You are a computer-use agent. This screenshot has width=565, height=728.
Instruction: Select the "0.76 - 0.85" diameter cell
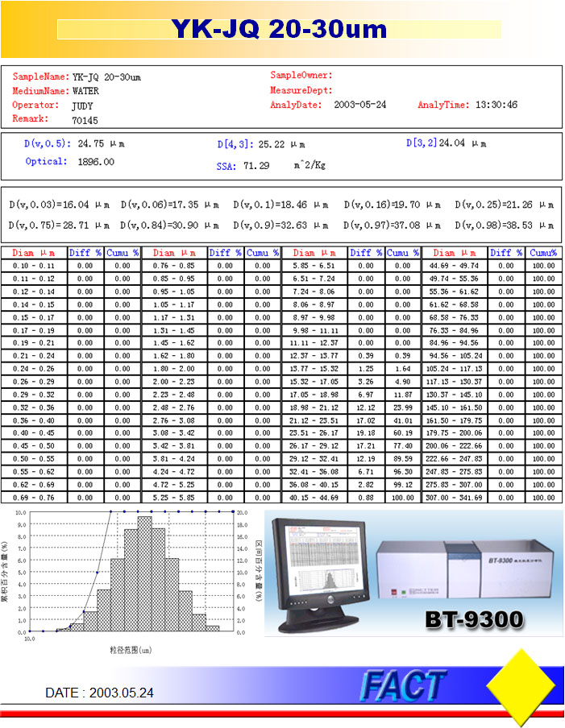(x=174, y=266)
